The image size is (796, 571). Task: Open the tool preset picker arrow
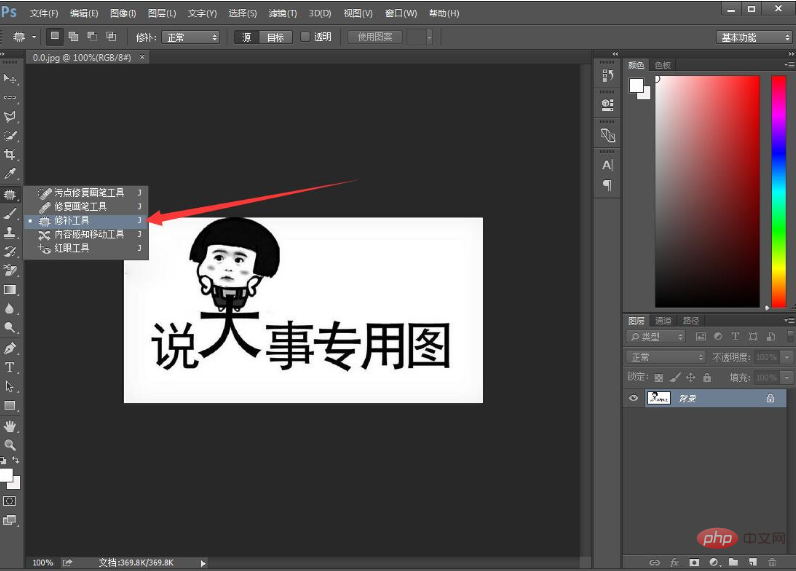click(x=34, y=37)
